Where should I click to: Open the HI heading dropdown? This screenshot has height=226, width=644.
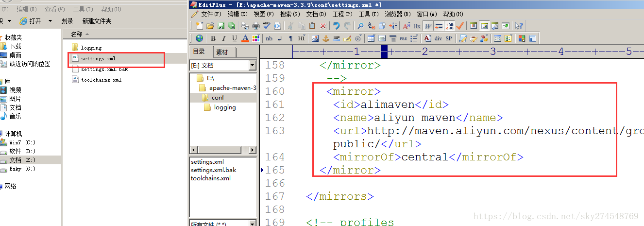[302, 38]
